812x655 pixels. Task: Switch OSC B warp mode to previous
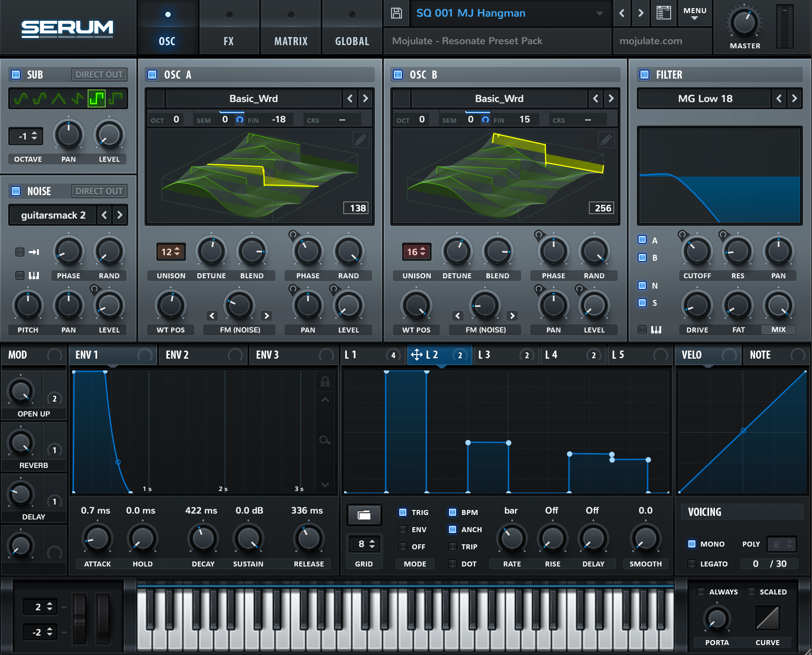tap(458, 316)
